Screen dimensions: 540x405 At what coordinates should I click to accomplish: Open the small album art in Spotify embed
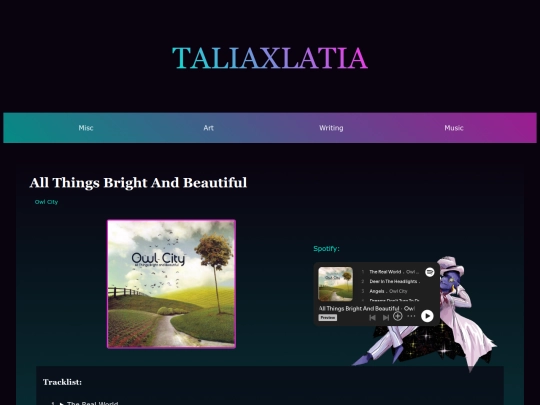(x=335, y=284)
